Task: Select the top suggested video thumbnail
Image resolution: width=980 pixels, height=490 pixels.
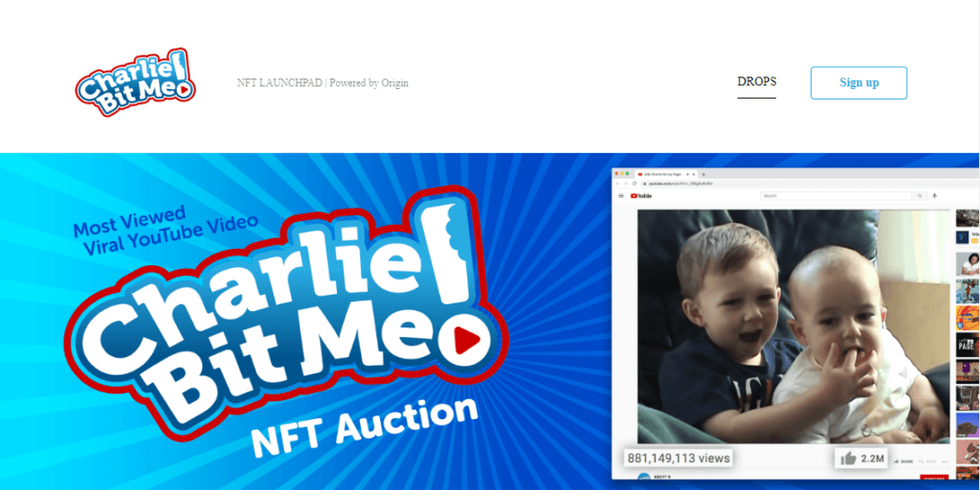Action: click(967, 217)
